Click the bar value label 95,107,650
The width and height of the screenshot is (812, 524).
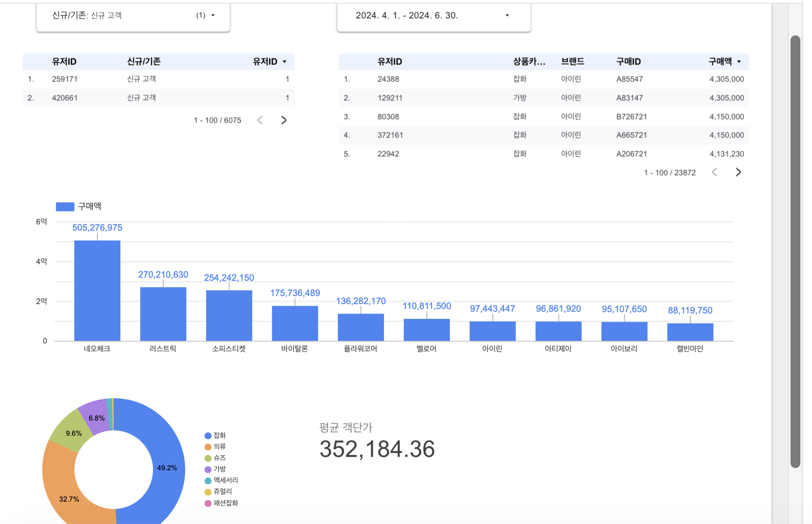[624, 309]
